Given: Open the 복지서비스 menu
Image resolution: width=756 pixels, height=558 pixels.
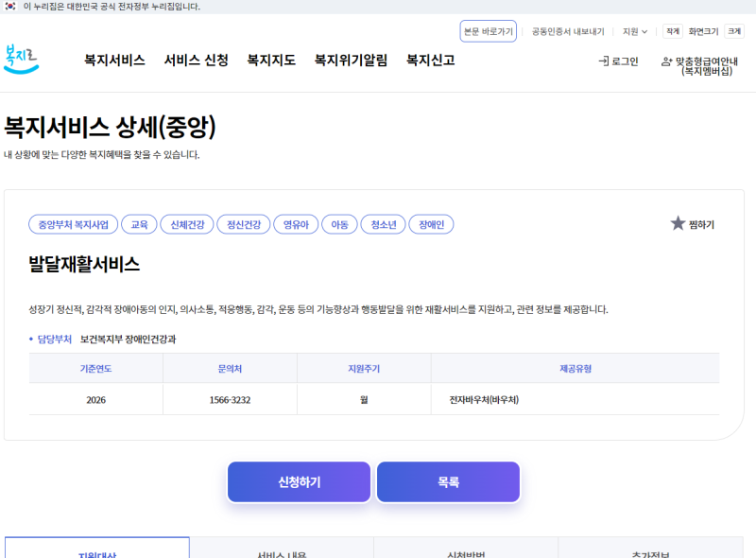Looking at the screenshot, I should [x=114, y=61].
